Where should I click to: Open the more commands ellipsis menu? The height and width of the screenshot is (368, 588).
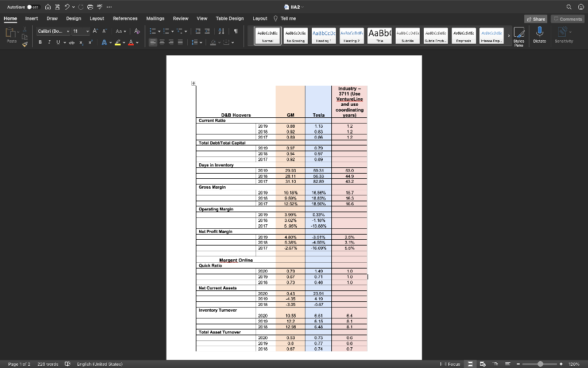[109, 7]
